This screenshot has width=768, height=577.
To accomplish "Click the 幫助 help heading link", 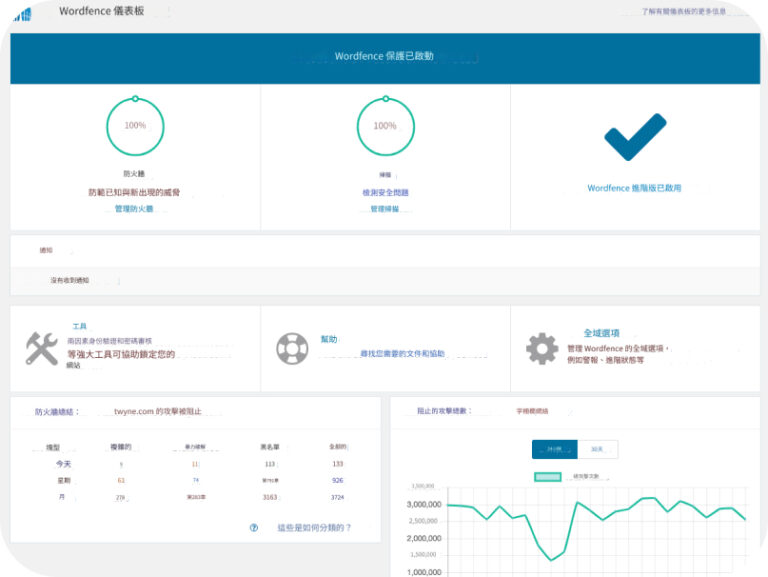I will 328,339.
